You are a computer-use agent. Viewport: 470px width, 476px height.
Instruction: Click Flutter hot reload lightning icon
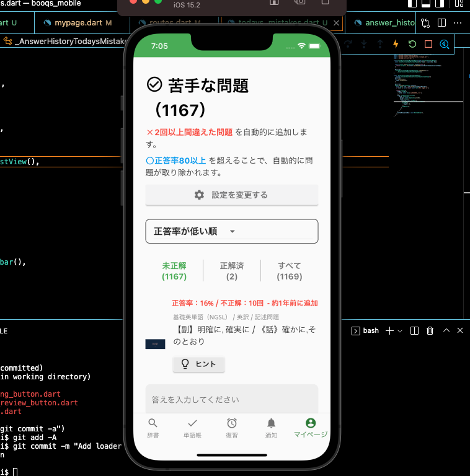396,44
